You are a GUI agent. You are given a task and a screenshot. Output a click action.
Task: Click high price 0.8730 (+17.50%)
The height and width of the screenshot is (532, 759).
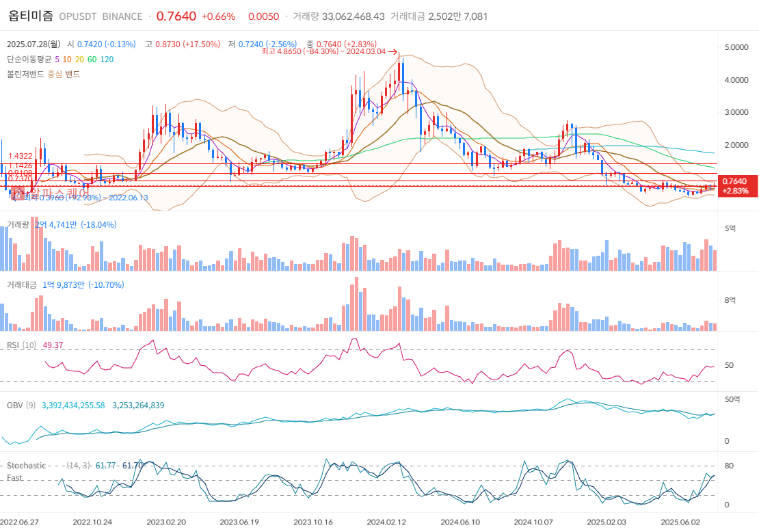[x=188, y=44]
